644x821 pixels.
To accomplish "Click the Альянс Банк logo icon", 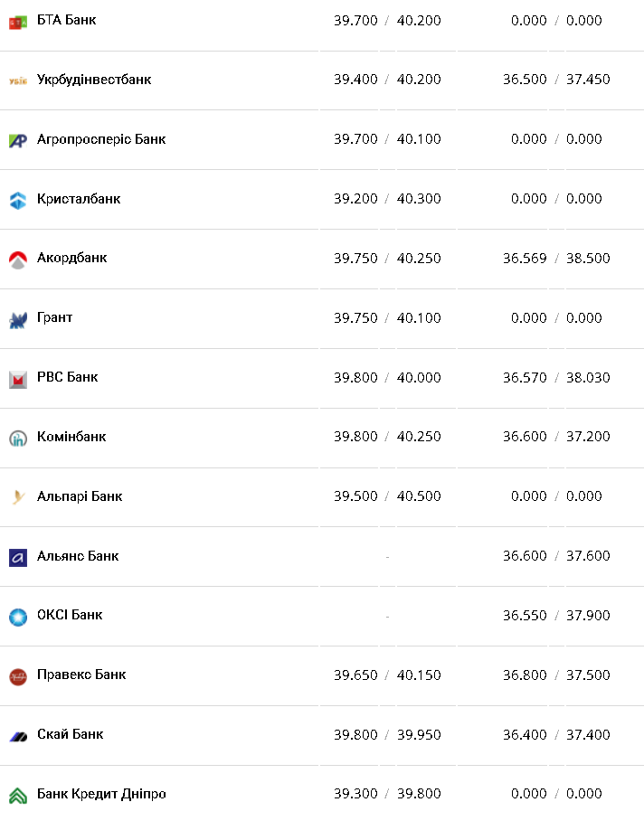I will click(18, 557).
